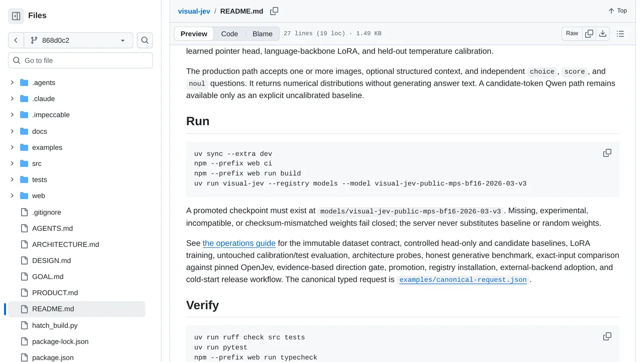Open the tests folder icon
This screenshot has height=362, width=644.
(24, 179)
